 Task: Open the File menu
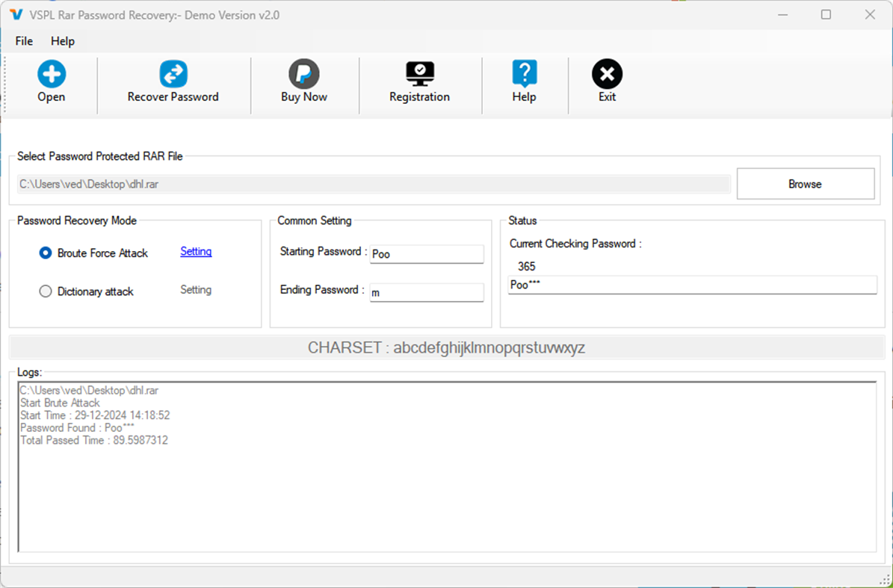pos(23,41)
